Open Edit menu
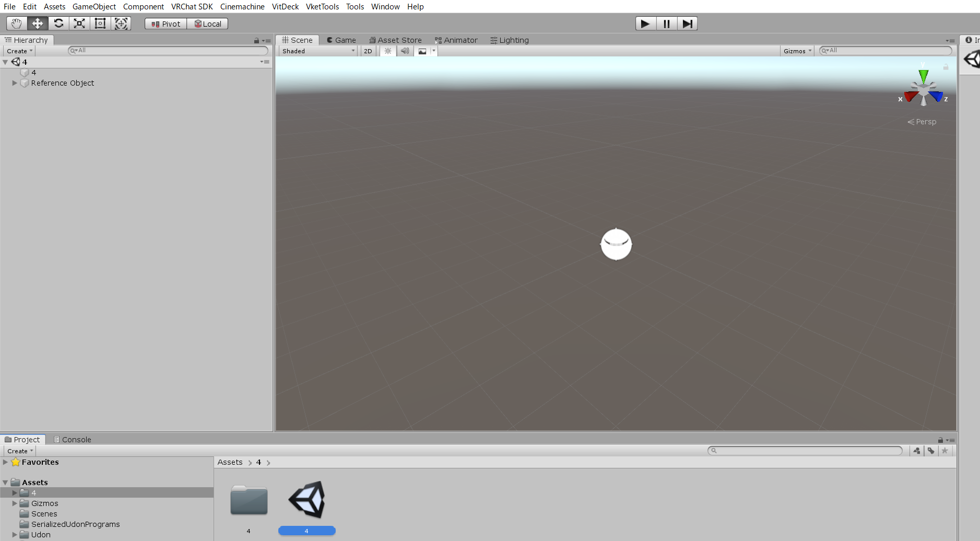 (x=30, y=7)
